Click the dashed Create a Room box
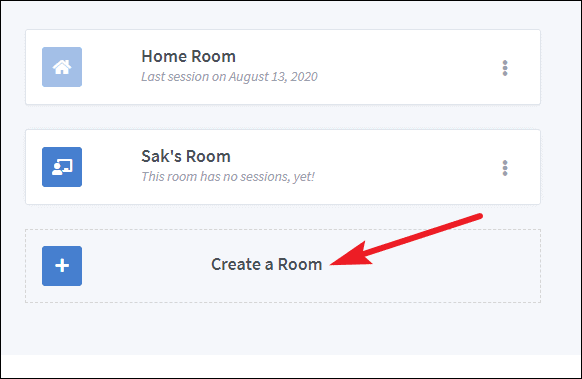This screenshot has width=582, height=379. click(x=283, y=266)
